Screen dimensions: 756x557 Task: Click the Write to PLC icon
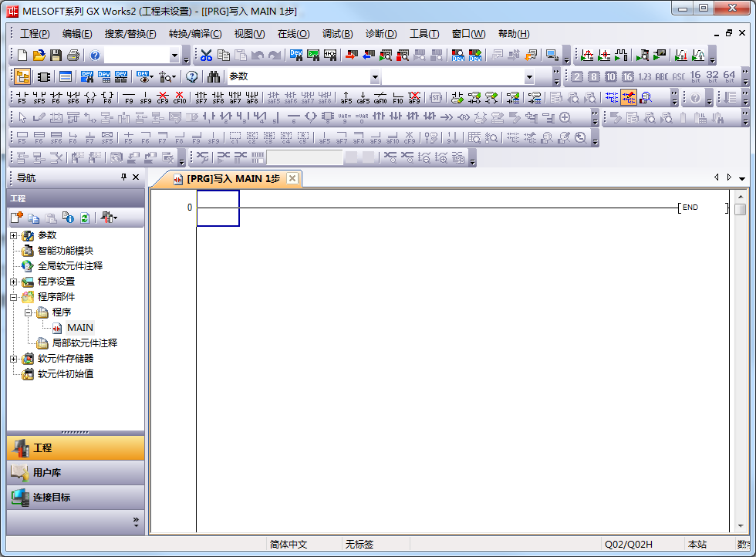click(x=352, y=56)
